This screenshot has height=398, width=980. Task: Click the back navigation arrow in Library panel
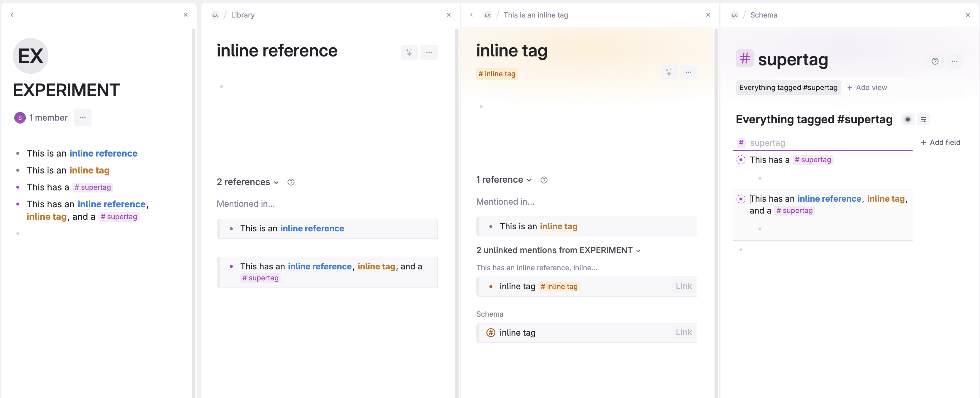(12, 14)
